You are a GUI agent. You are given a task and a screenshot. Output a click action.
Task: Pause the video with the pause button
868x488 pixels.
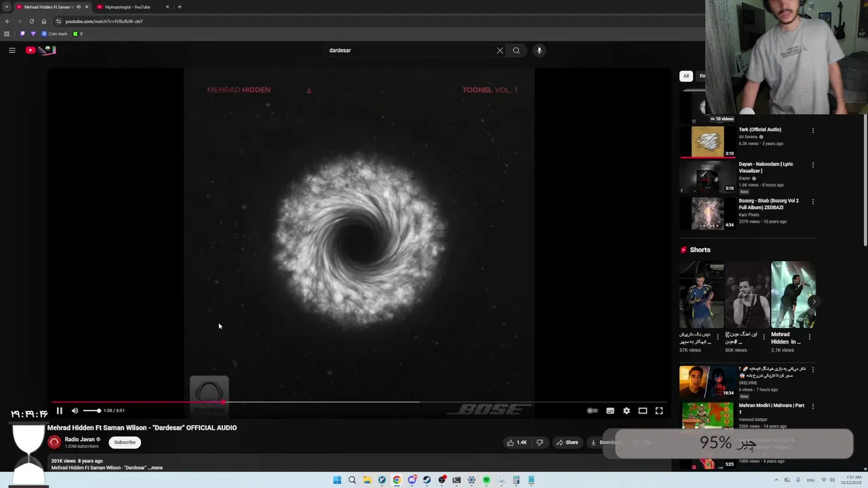59,411
